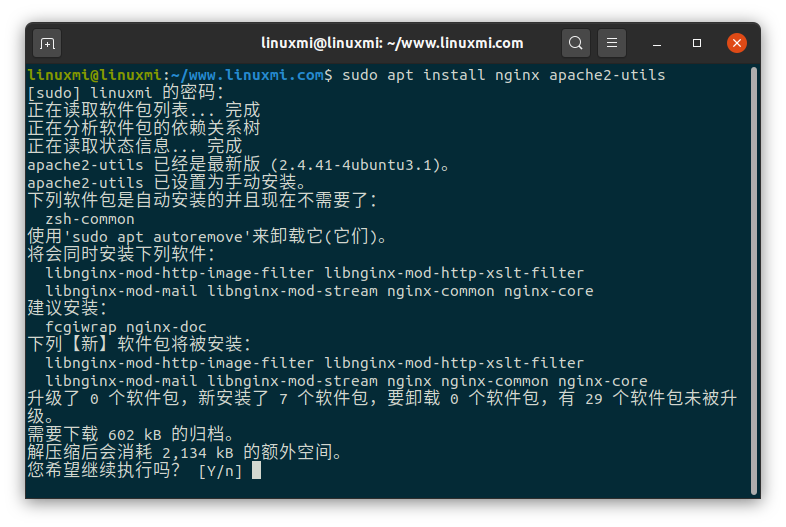Close the terminal with the orange X
786x527 pixels.
[x=737, y=43]
